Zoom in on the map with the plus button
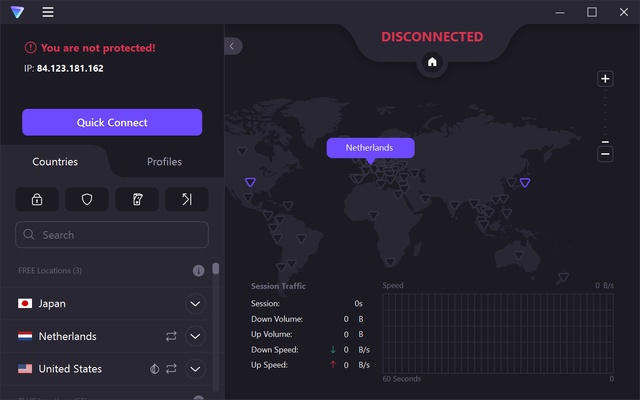 [605, 79]
